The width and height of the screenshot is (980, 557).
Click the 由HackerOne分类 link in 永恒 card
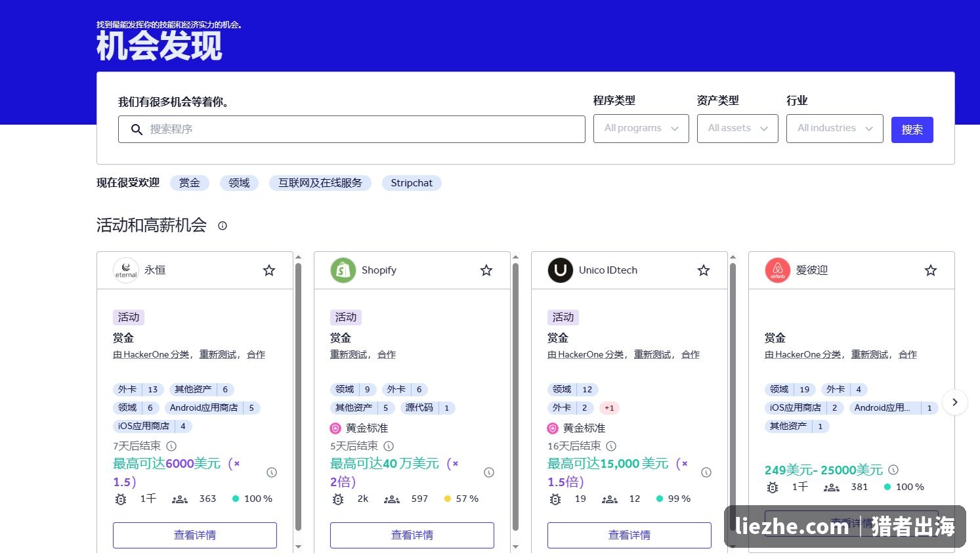tap(151, 355)
